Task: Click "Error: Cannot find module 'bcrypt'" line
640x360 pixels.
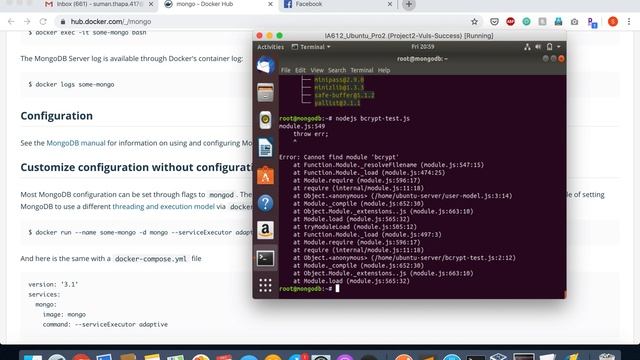Action: [x=339, y=157]
